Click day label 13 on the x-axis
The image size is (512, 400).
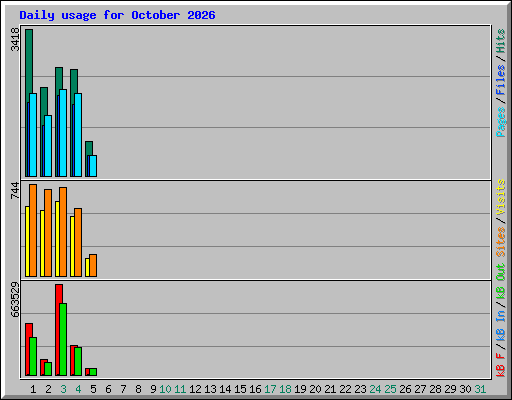[x=210, y=389]
